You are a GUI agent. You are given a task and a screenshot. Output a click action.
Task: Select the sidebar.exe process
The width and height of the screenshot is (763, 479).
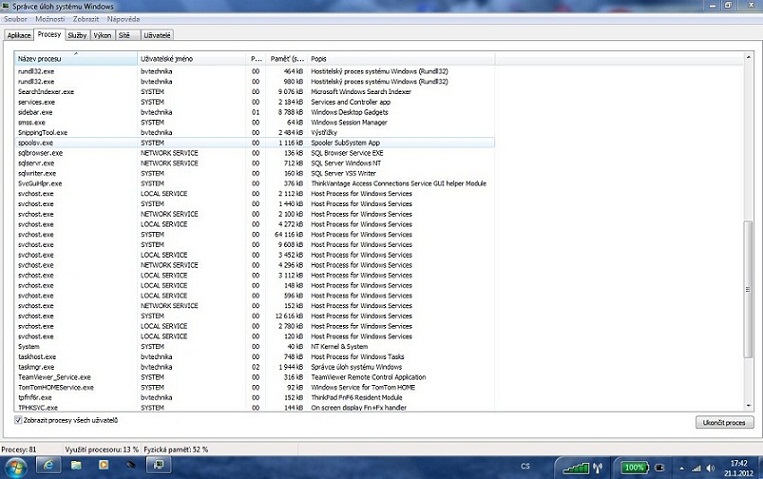(x=255, y=112)
